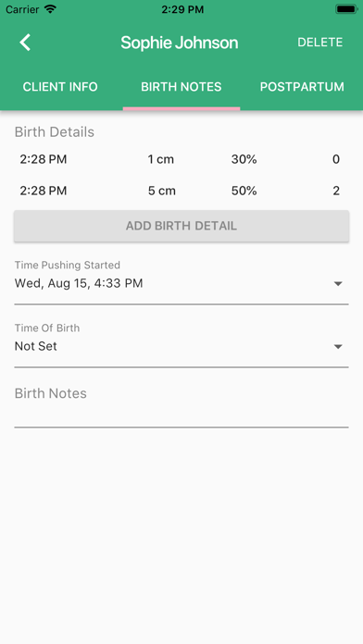The height and width of the screenshot is (644, 363).
Task: Tap the back arrow icon
Action: tap(25, 43)
